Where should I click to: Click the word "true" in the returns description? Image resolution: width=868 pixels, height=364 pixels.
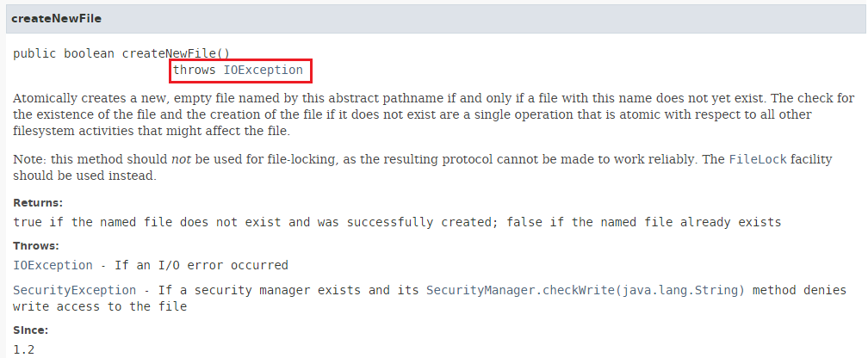tap(28, 222)
